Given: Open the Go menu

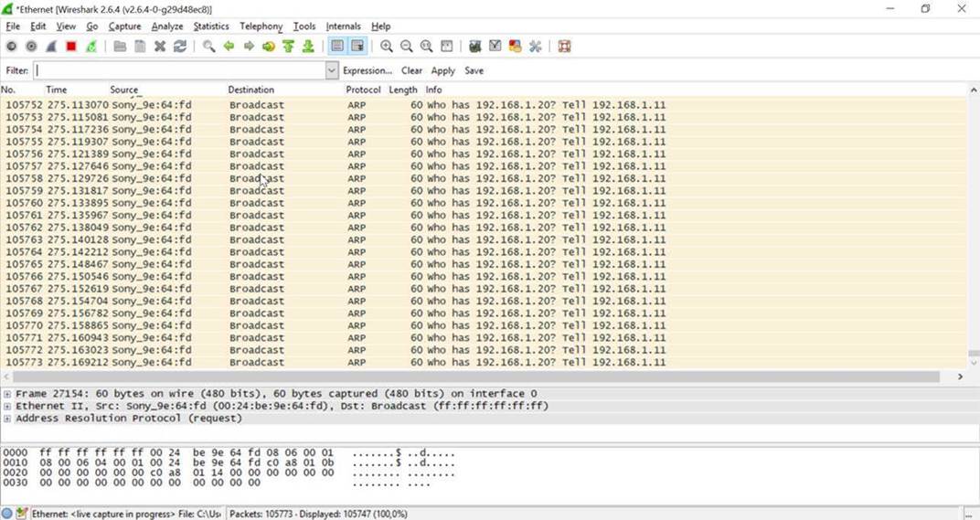Looking at the screenshot, I should coord(91,27).
